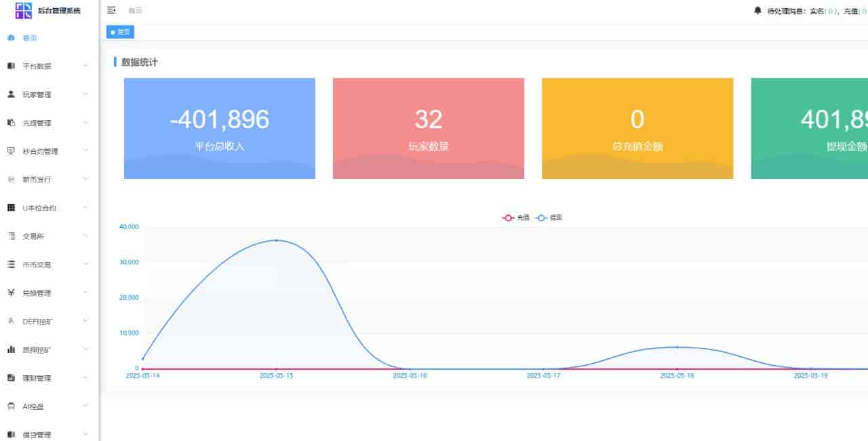Screen dimensions: 868x441
Task: Click the 玩家管理 user icon
Action: (x=11, y=94)
